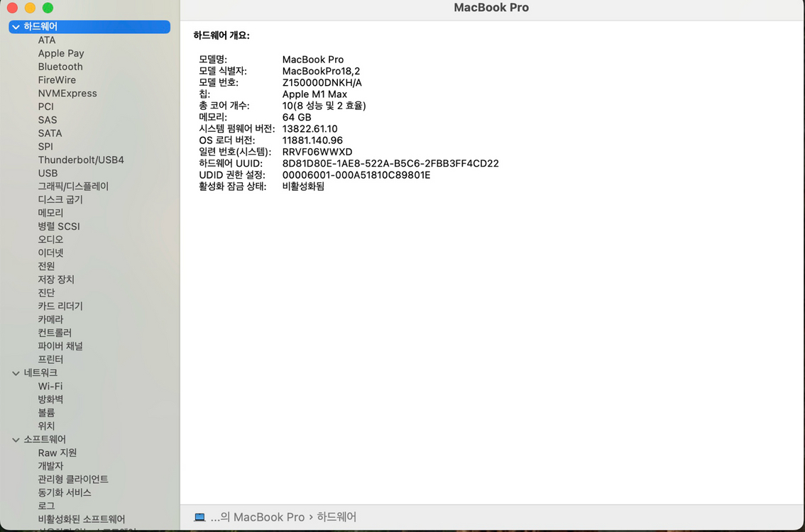View 전원 (power) information
The height and width of the screenshot is (532, 805).
point(46,266)
